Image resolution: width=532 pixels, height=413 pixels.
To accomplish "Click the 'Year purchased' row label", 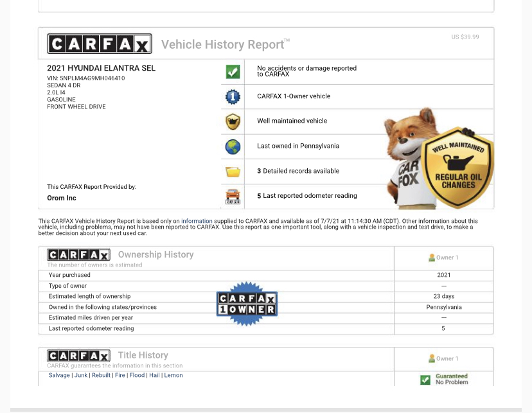I will (x=69, y=275).
